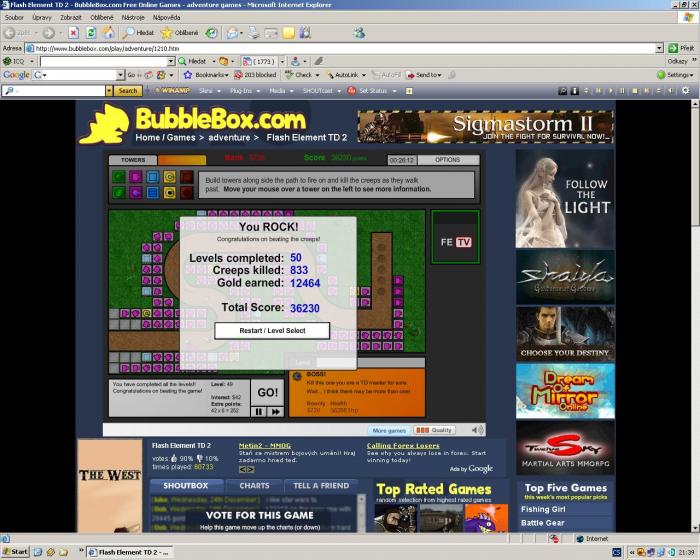Screen dimensions: 700x560
Task: Toggle the Quality setting button
Action: click(434, 430)
